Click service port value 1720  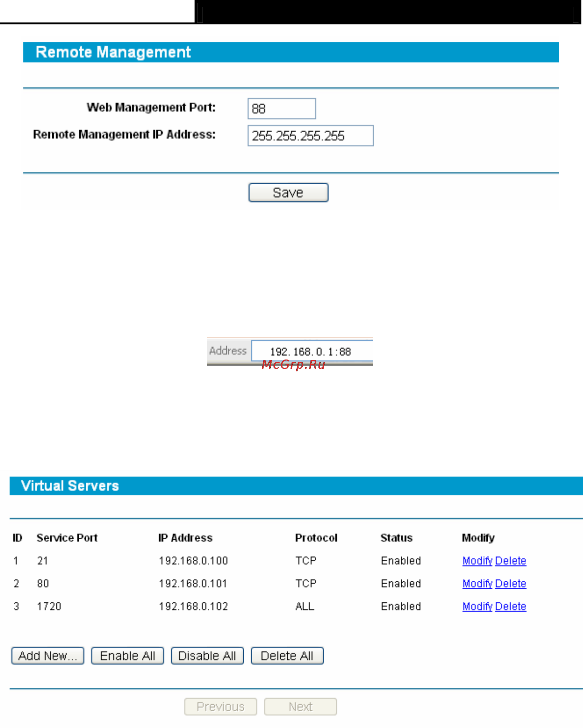(x=49, y=606)
